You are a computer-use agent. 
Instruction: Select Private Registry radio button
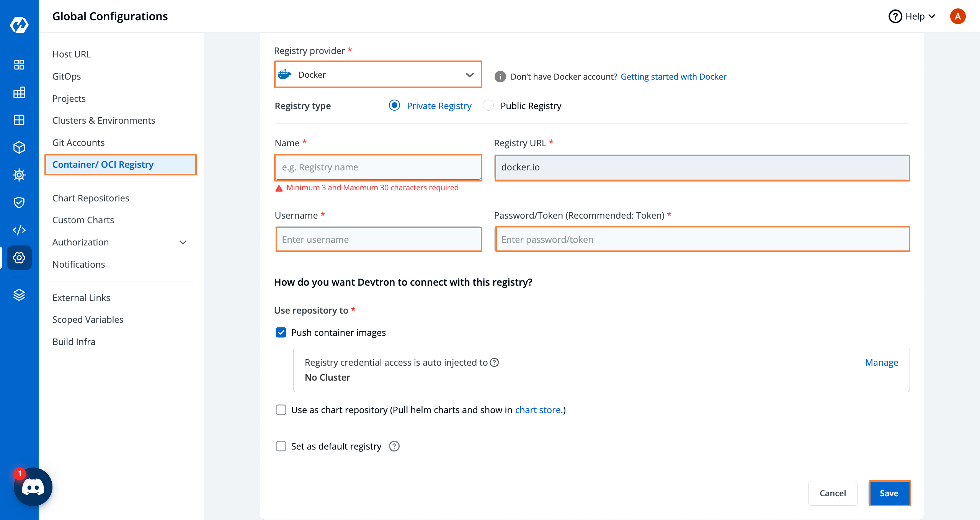click(394, 105)
